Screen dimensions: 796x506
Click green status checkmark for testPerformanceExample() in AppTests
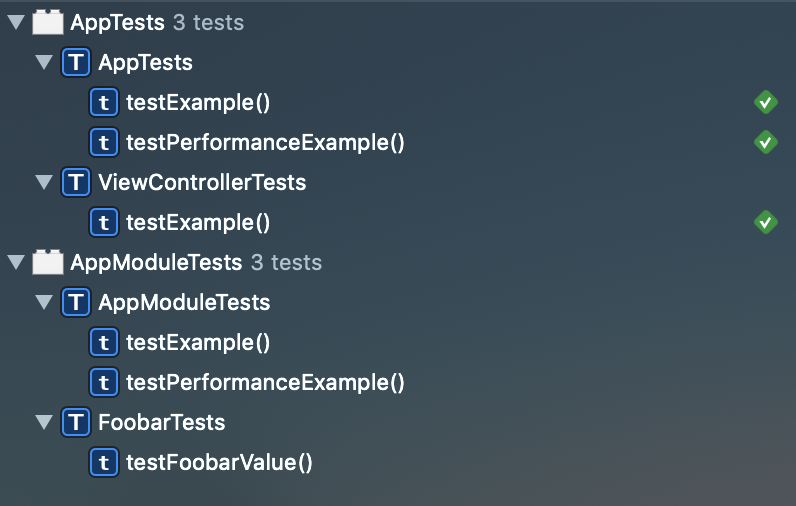coord(765,142)
